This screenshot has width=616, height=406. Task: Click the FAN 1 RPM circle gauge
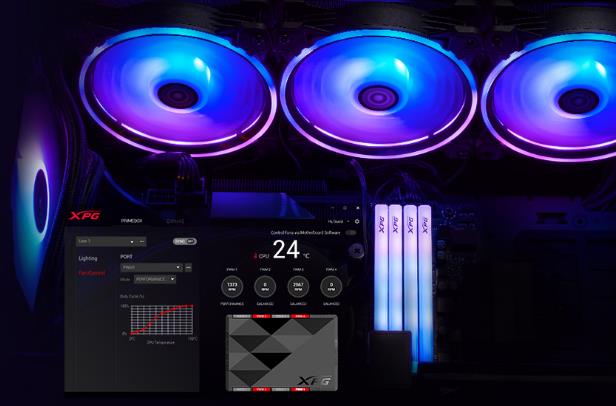(x=233, y=285)
